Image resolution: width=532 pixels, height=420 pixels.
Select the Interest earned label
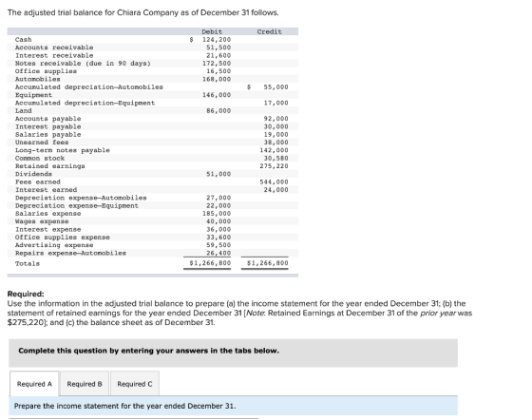46,190
